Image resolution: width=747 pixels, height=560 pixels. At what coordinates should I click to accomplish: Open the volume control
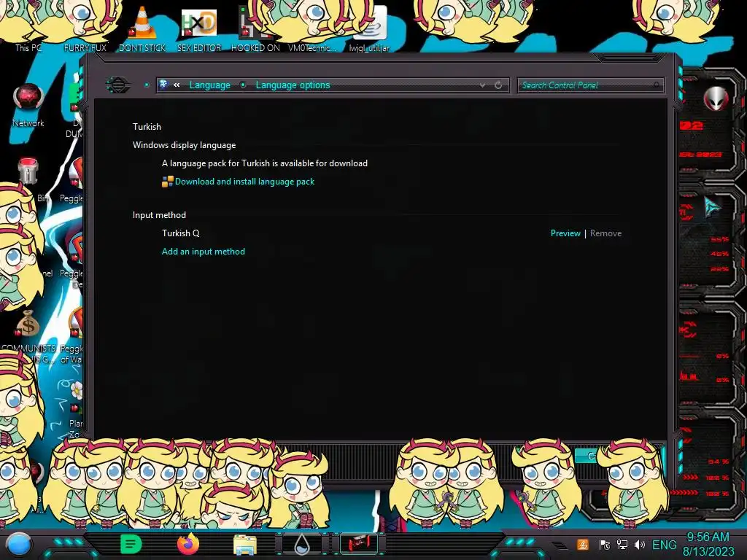coord(639,545)
